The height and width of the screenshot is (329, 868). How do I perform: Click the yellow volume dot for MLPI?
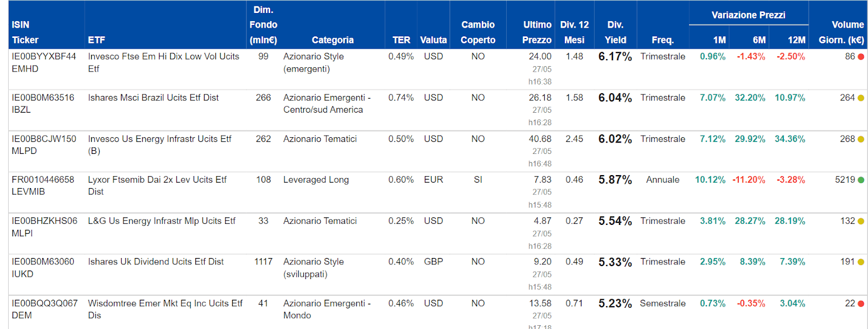point(861,221)
